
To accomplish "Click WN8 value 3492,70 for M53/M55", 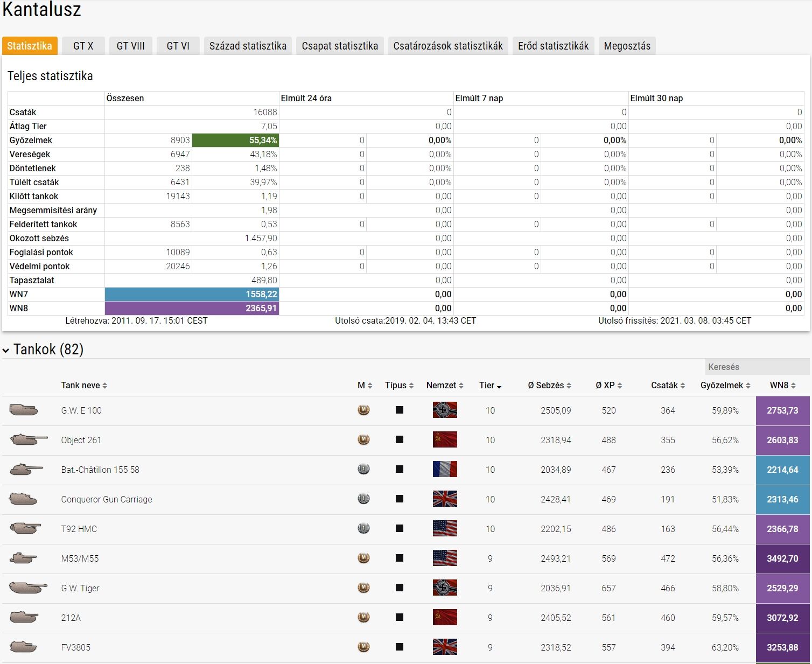I will click(x=783, y=558).
